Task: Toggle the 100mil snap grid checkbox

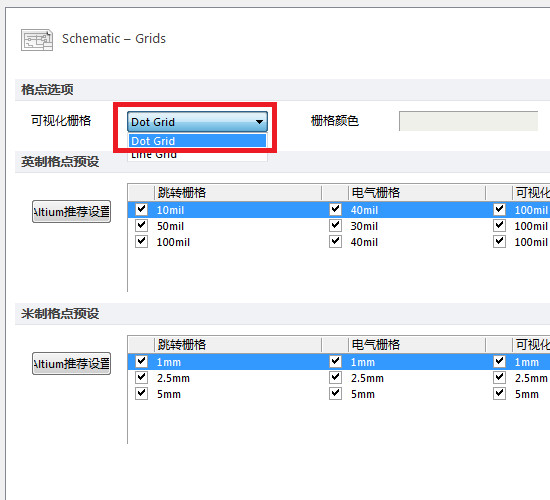Action: [141, 241]
